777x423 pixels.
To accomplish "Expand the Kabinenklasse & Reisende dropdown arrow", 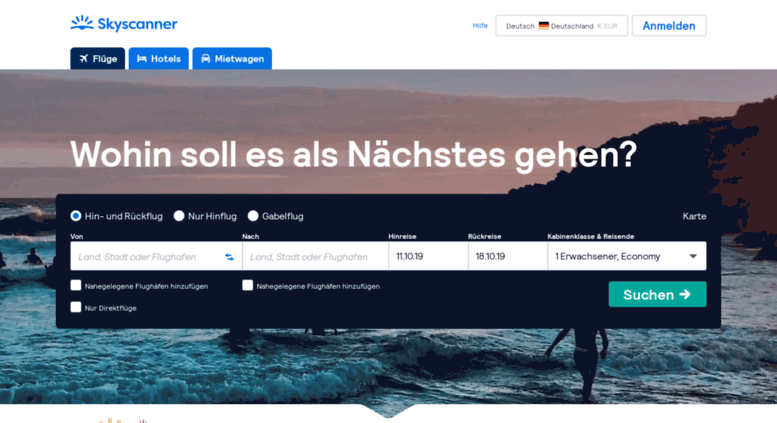I will pyautogui.click(x=693, y=256).
